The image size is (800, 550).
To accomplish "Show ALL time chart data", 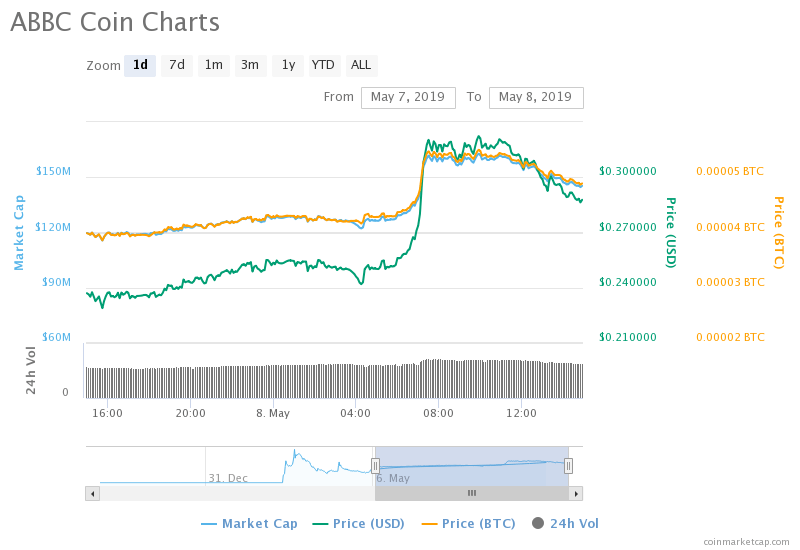I will [361, 65].
